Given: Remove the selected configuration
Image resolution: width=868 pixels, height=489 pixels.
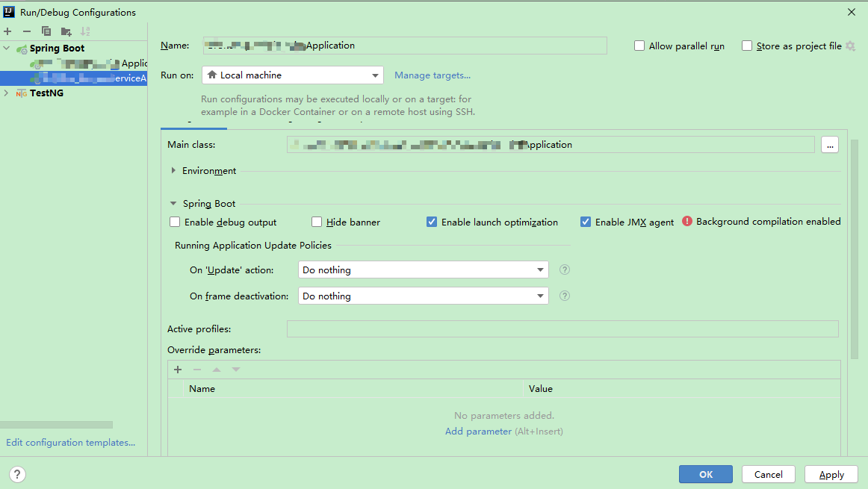Looking at the screenshot, I should pos(27,31).
